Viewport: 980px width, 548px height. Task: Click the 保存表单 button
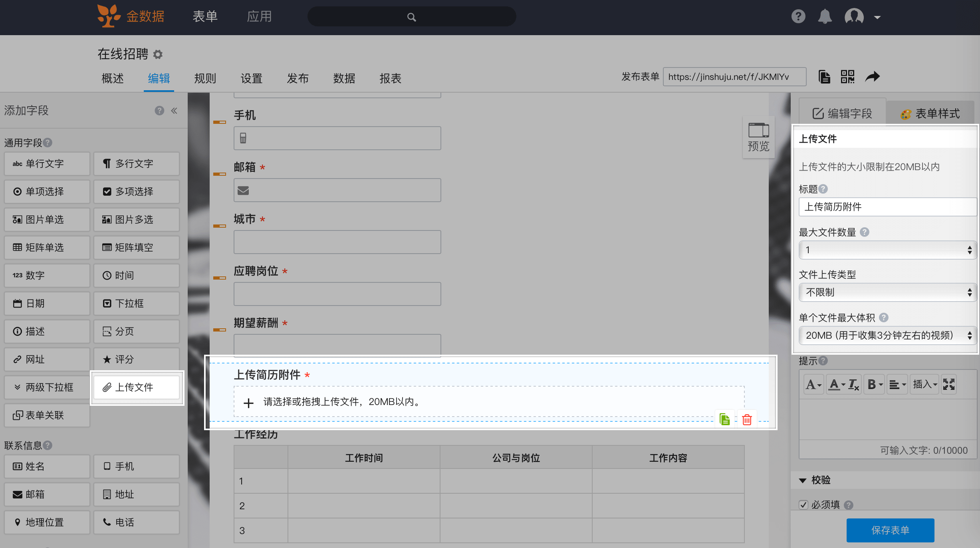coord(890,530)
